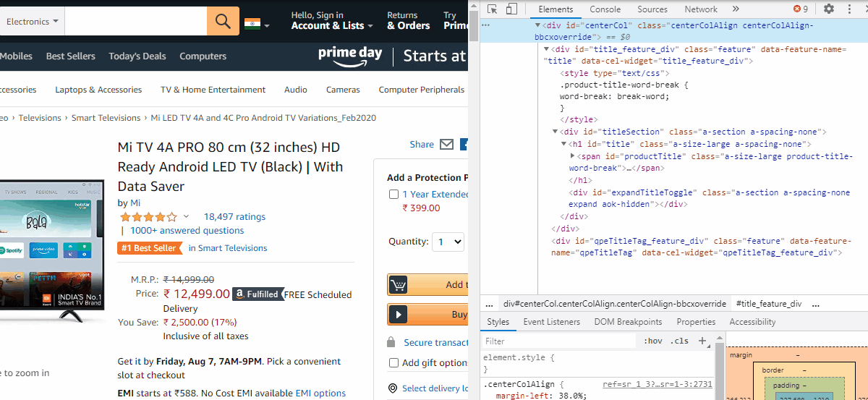This screenshot has height=400, width=868.
Task: Collapse the titleSection div node
Action: tap(556, 132)
